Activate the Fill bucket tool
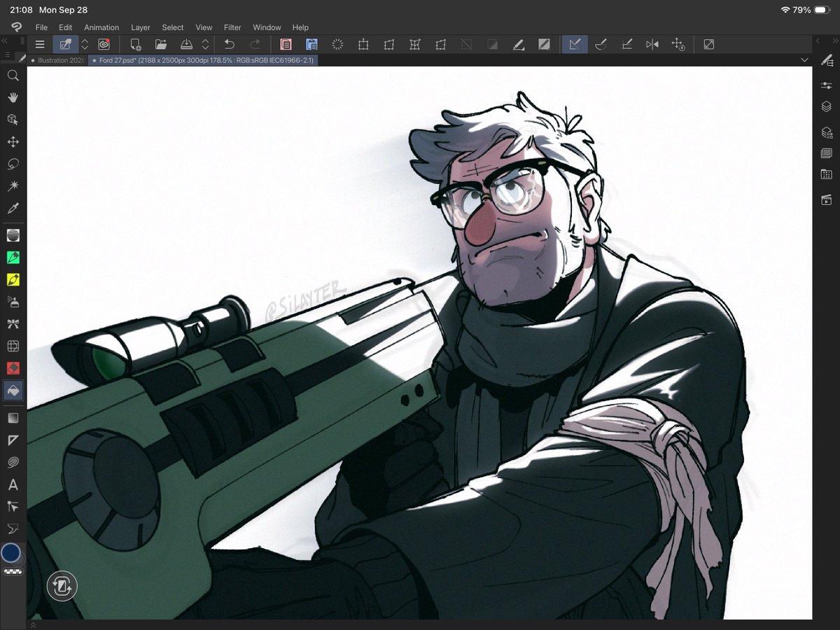840x630 pixels. (x=13, y=391)
